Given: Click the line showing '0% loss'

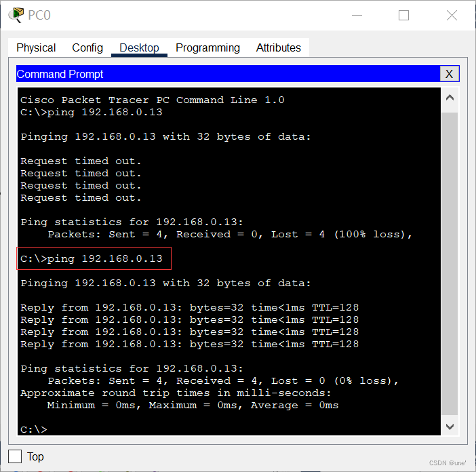Looking at the screenshot, I should click(x=223, y=380).
